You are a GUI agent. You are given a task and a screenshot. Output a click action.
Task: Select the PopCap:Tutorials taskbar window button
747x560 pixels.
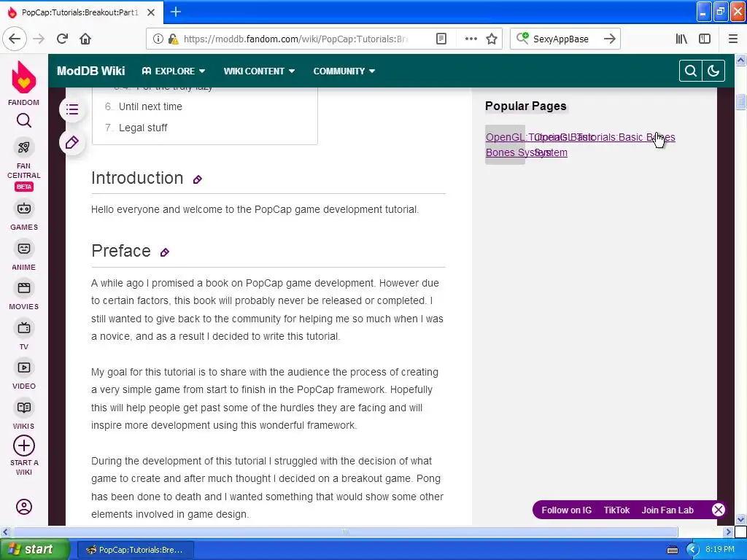point(135,550)
